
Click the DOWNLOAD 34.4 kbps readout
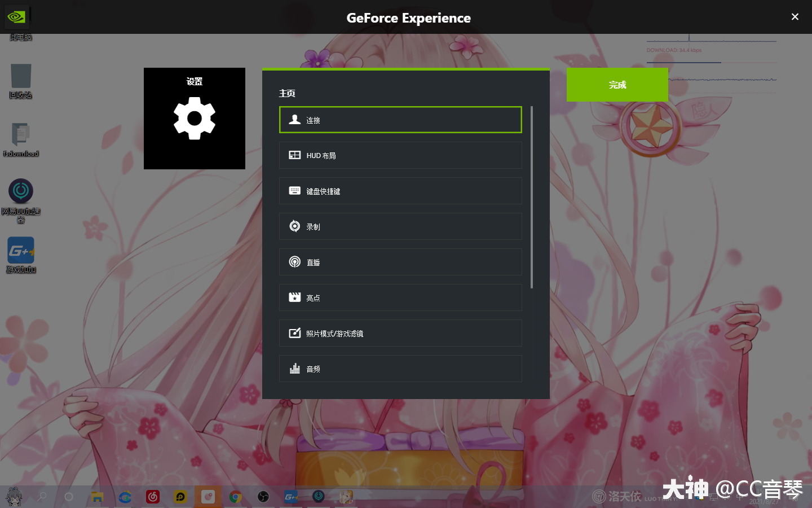coord(674,50)
